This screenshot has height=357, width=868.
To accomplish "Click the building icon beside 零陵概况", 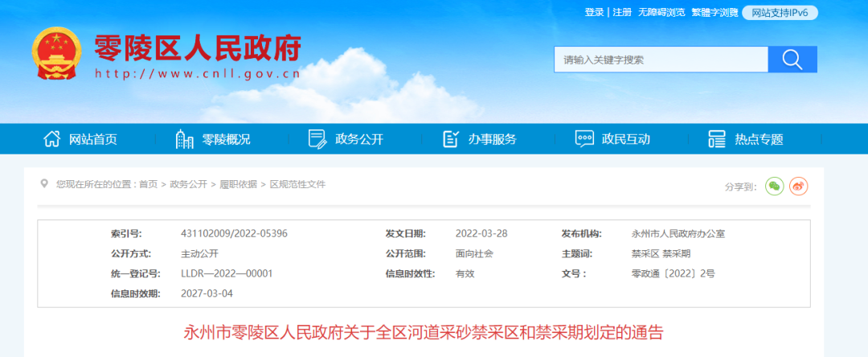I will [184, 139].
